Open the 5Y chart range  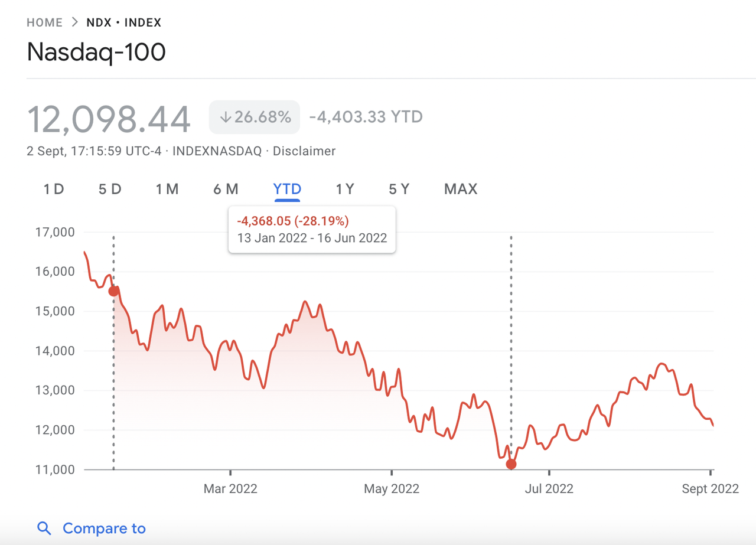[x=399, y=190]
